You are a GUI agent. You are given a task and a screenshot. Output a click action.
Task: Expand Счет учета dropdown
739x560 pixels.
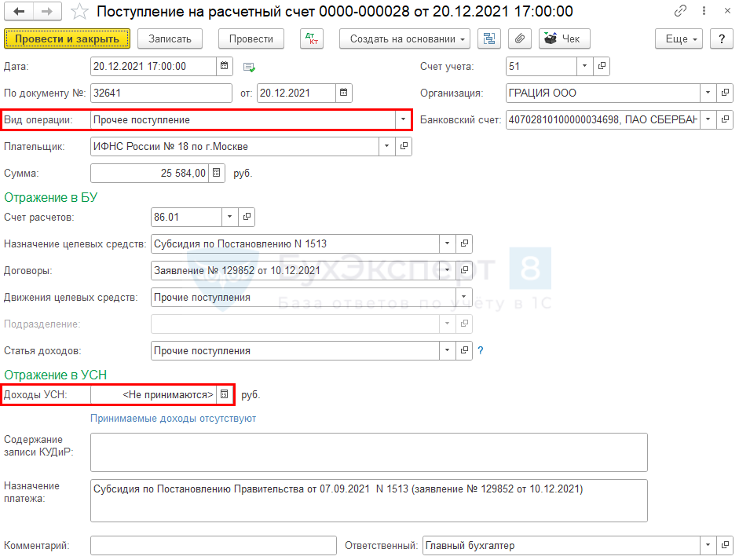[x=584, y=66]
